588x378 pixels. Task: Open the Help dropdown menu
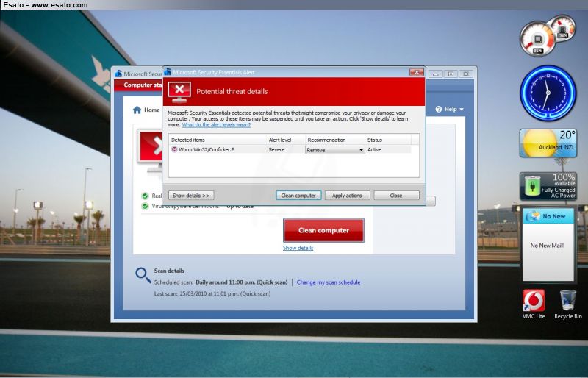[450, 110]
